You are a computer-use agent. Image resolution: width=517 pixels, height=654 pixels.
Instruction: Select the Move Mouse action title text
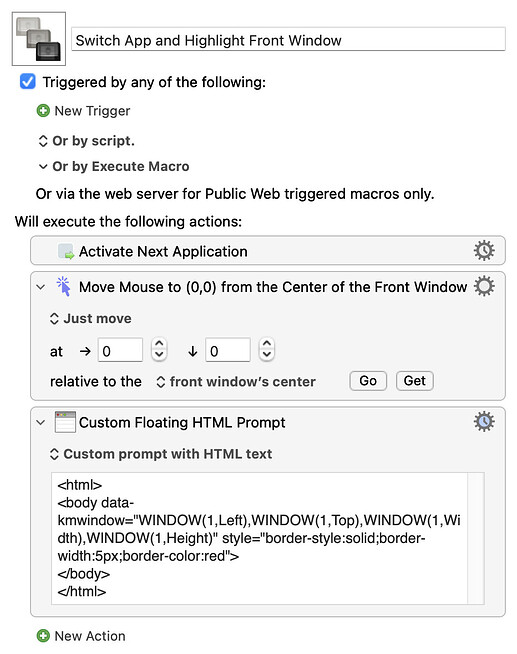tap(273, 287)
